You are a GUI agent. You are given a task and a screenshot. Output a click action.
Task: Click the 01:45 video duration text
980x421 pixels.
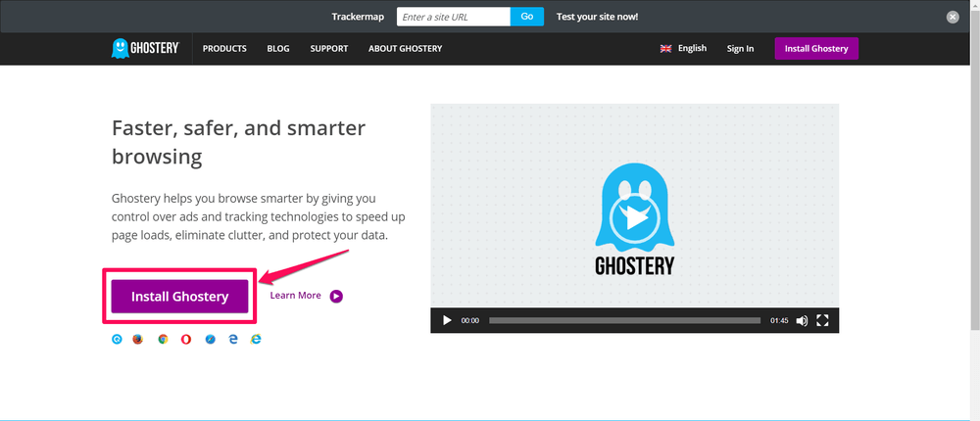(x=779, y=320)
